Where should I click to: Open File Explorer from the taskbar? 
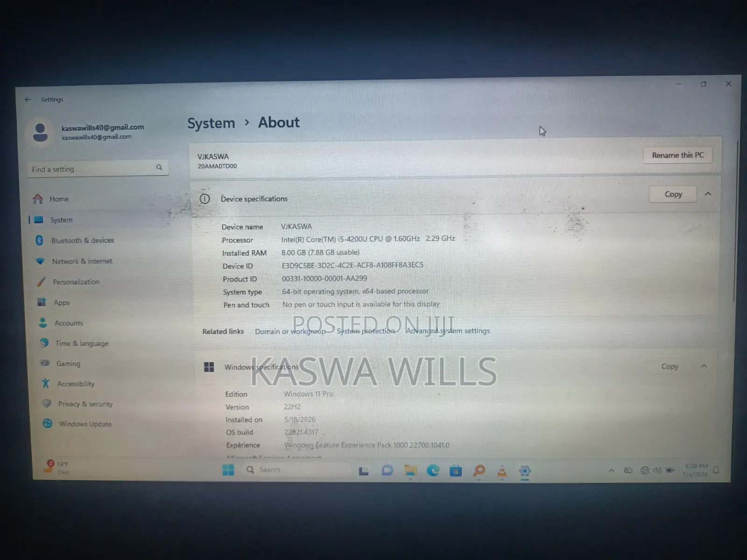(x=410, y=470)
